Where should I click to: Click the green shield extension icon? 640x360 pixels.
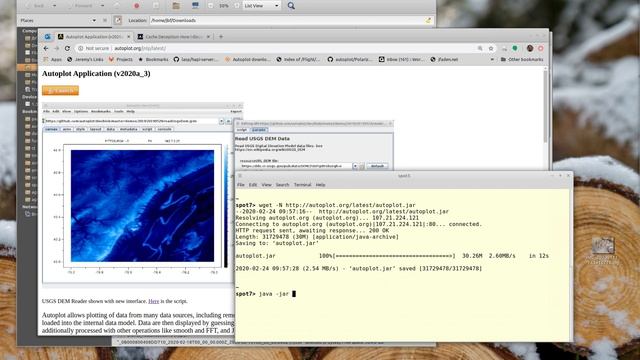(515, 48)
